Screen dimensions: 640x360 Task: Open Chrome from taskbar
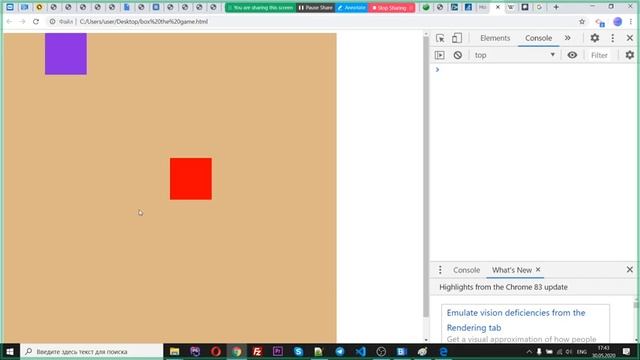pyautogui.click(x=237, y=351)
